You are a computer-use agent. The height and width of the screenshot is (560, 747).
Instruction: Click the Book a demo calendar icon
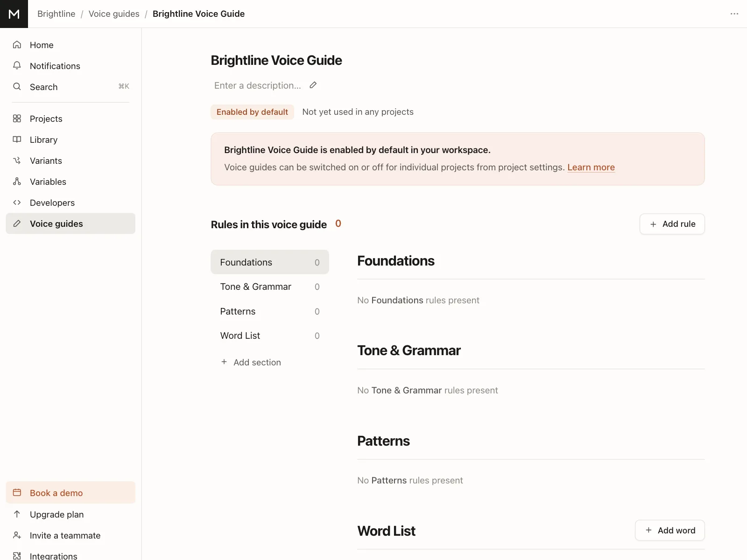click(x=17, y=493)
